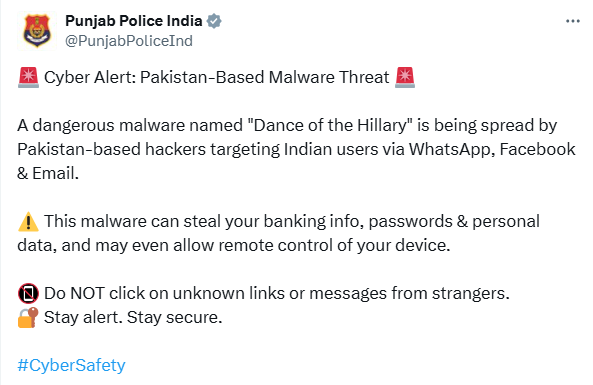Open the #CyberSafety hashtag
593x385 pixels.
tap(71, 365)
